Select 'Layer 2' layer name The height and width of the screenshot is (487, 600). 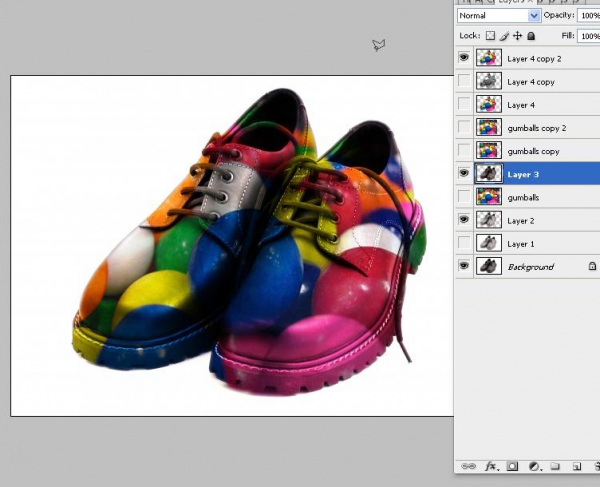(x=520, y=221)
